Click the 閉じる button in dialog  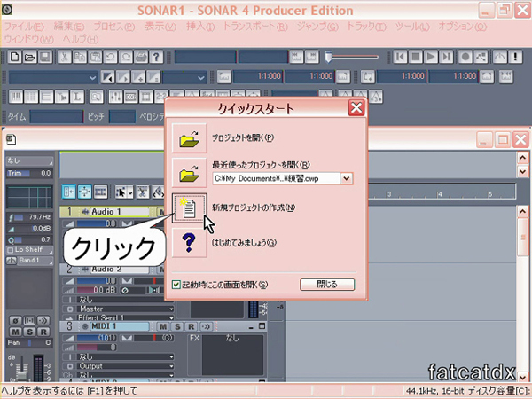click(327, 285)
